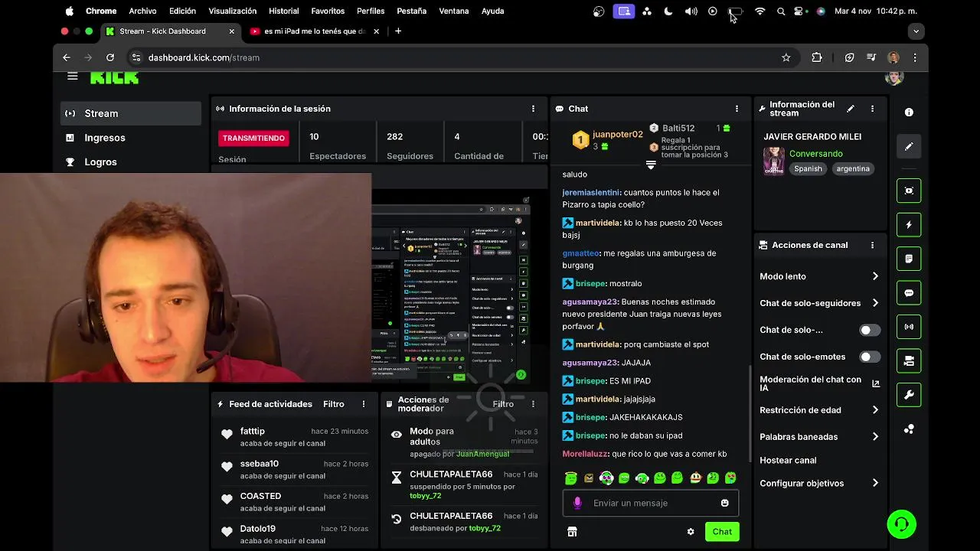The width and height of the screenshot is (980, 551).
Task: Expand Modo lento options
Action: [x=875, y=276]
